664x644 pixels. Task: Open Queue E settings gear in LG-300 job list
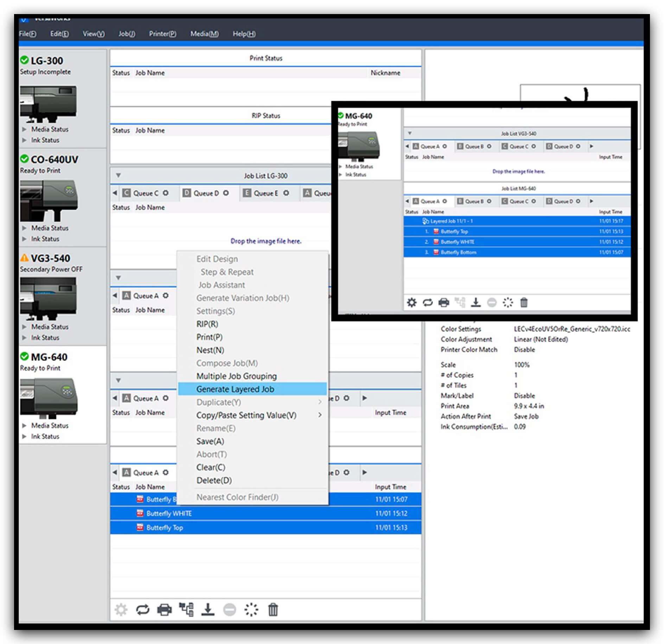(x=286, y=193)
